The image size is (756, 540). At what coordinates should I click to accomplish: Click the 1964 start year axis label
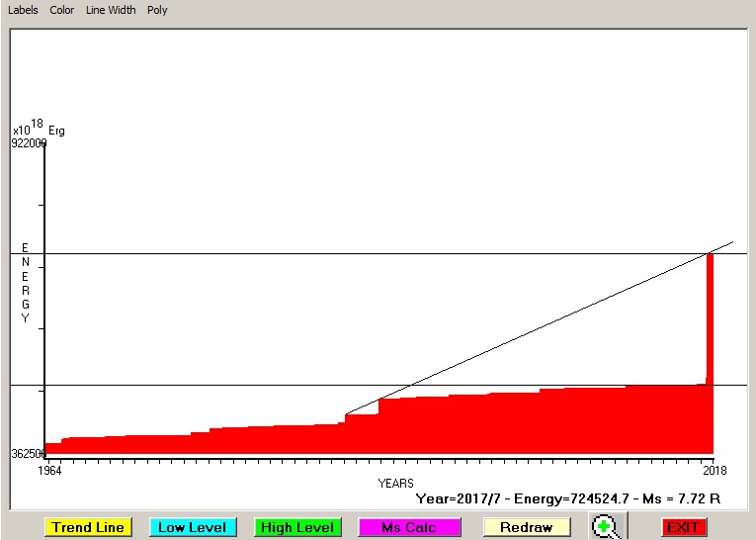click(49, 471)
